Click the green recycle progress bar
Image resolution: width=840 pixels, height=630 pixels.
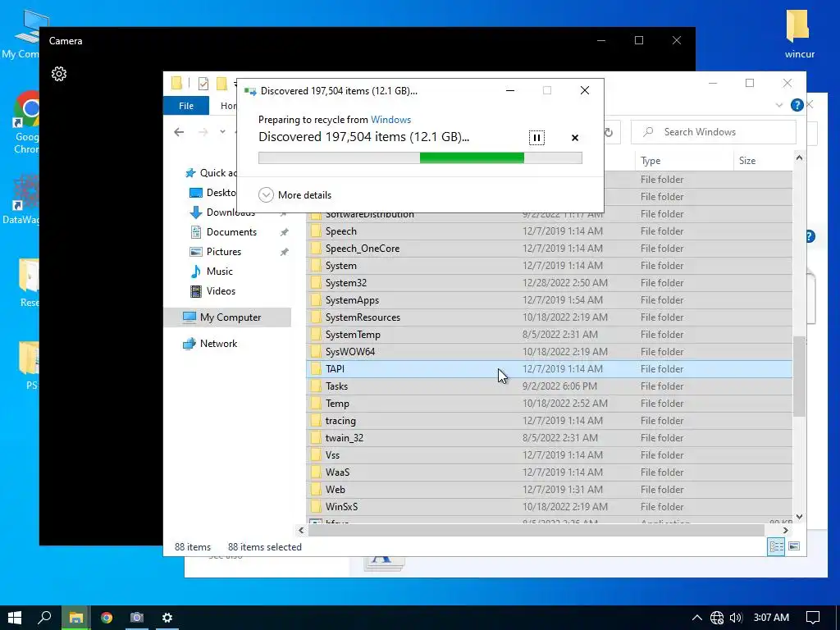(420, 157)
